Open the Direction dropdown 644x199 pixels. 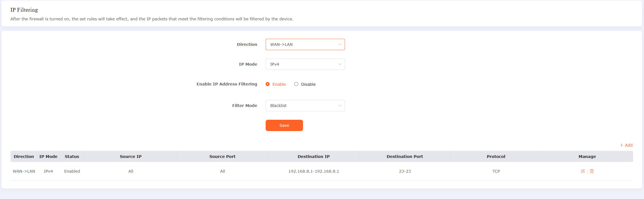click(305, 44)
